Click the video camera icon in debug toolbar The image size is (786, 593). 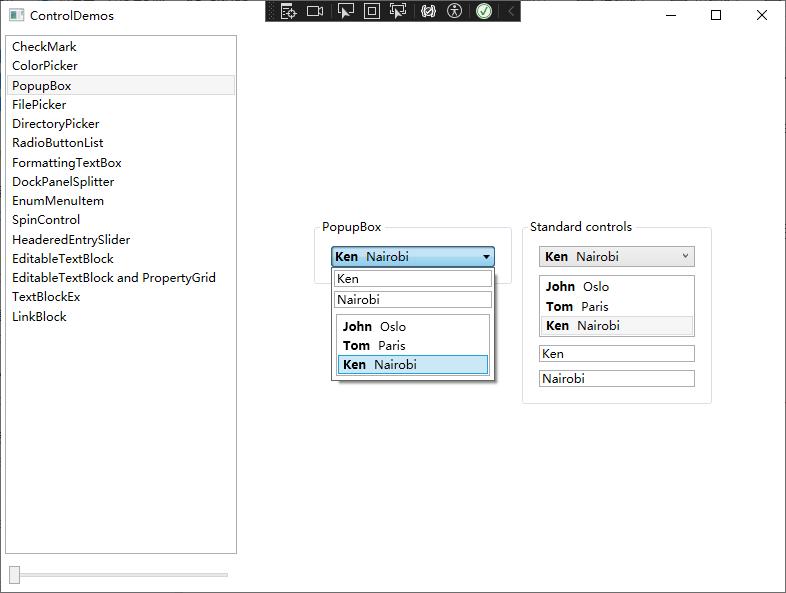coord(315,11)
